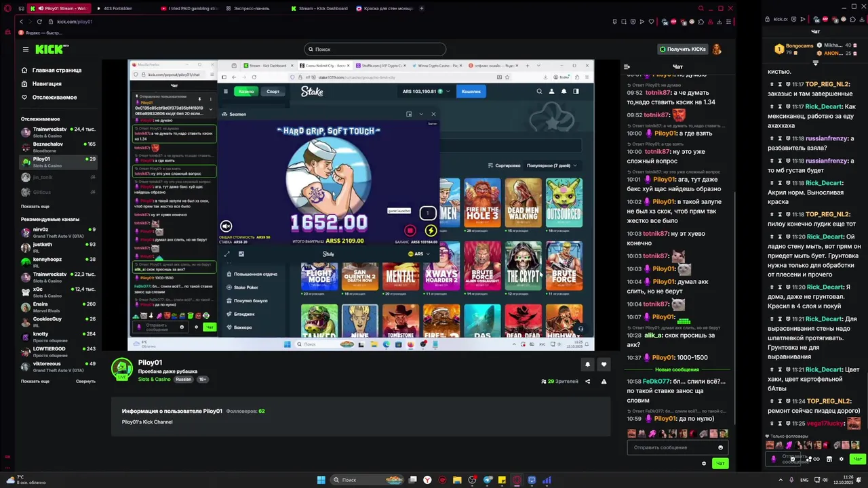The width and height of the screenshot is (868, 488).
Task: Click FeDkO77 username in main chat
Action: coord(656,382)
